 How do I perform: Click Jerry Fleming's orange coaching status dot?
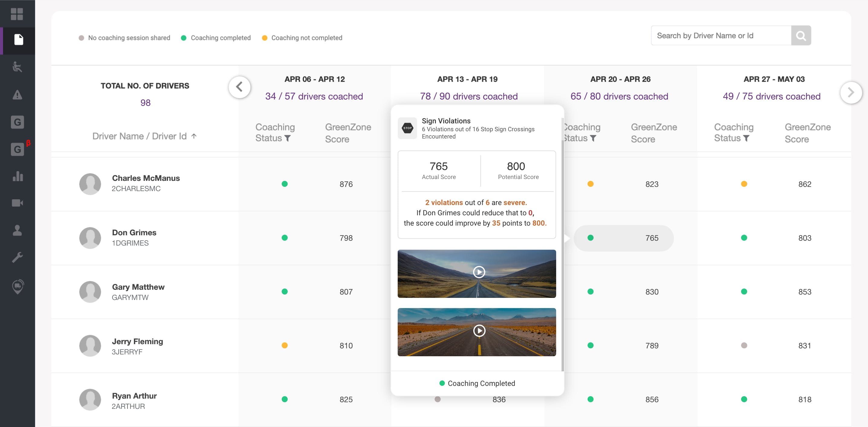click(x=285, y=345)
